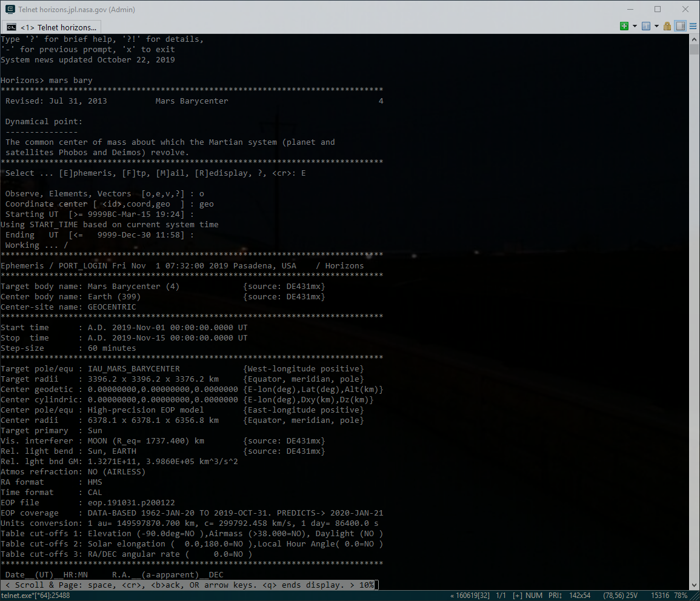Toggle the scrollbar panel view button
The width and height of the screenshot is (700, 601).
coord(680,26)
